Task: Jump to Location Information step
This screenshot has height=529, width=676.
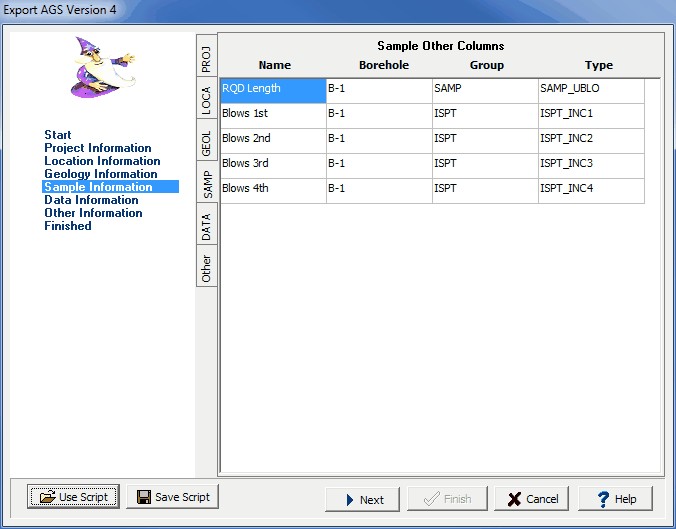Action: pos(102,161)
